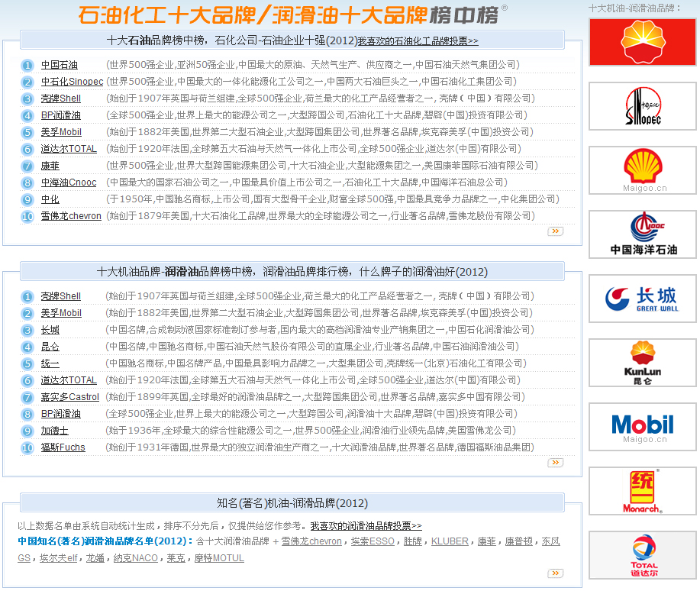The image size is (700, 591).
Task: Open 道达尔TOTAL in the lubricant ranking list
Action: pos(69,380)
